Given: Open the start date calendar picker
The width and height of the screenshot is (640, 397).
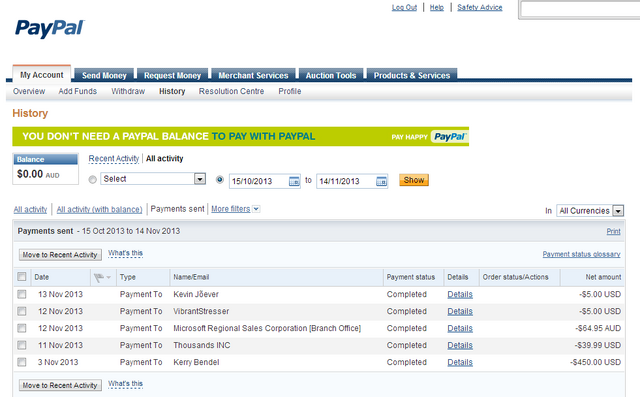Looking at the screenshot, I should 294,181.
